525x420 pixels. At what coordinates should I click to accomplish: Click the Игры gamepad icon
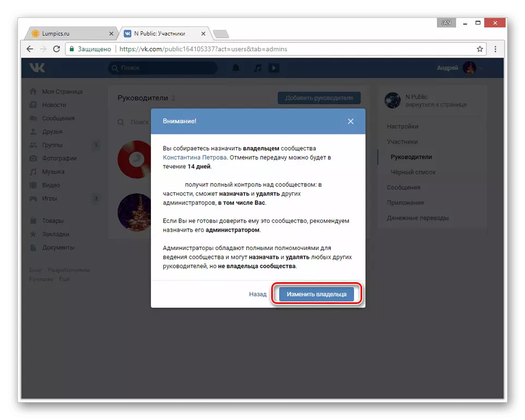[x=33, y=199]
